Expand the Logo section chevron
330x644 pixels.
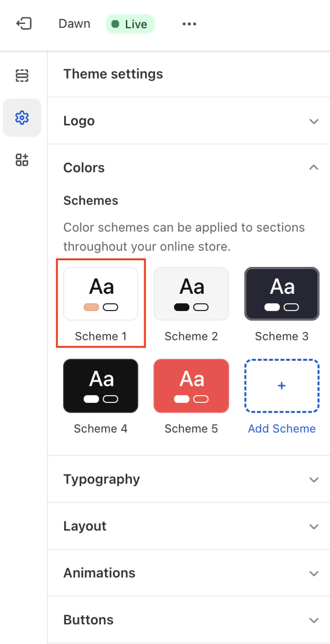coord(314,121)
